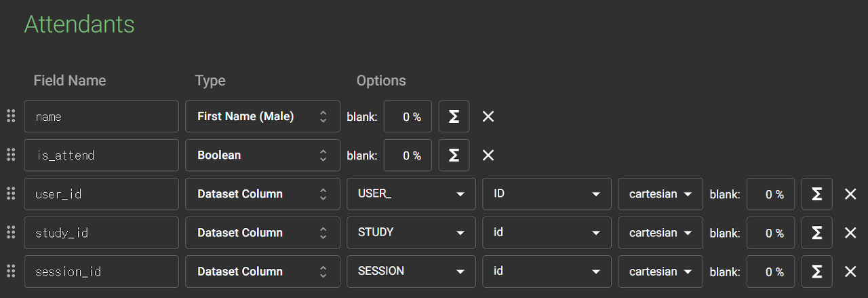Viewport: 868px width, 298px height.
Task: Edit blank percentage for is_attend row
Action: [x=408, y=155]
